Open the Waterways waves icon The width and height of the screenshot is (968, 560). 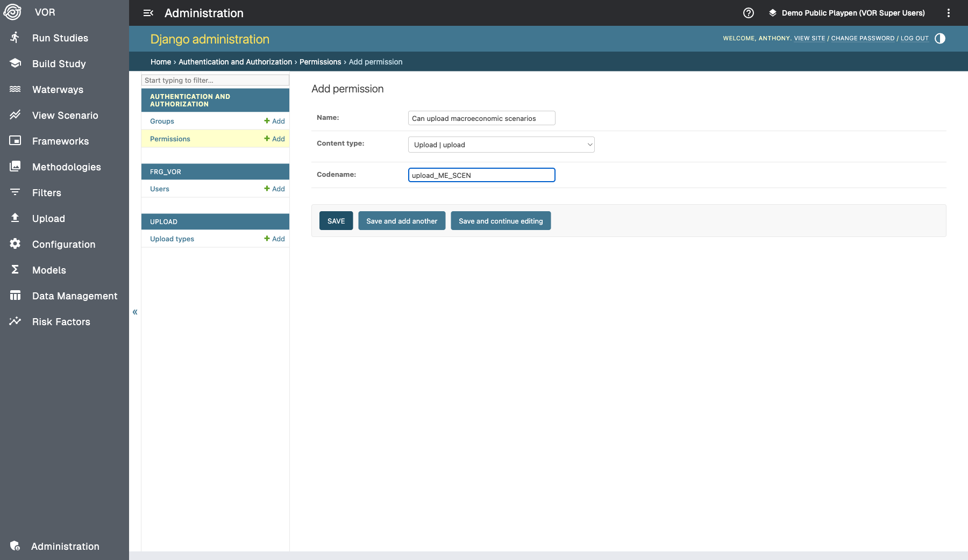click(15, 89)
